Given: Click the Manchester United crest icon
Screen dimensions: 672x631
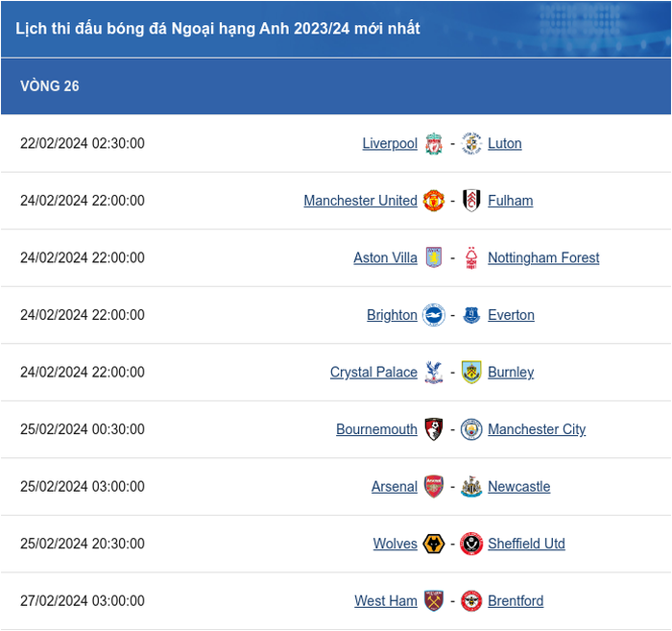Looking at the screenshot, I should coord(434,201).
